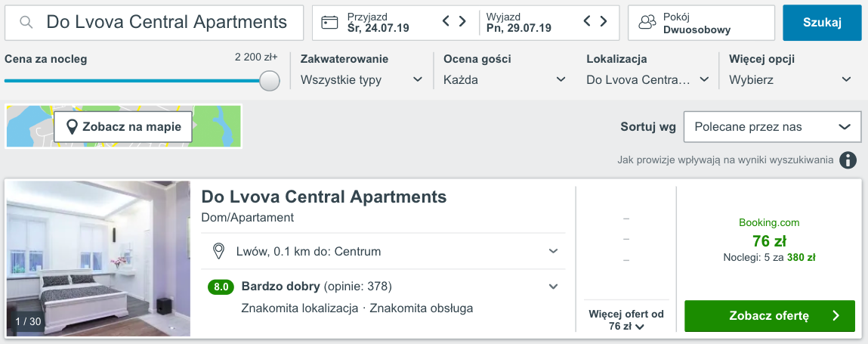Click the map pin icon on map button
The image size is (868, 344).
(72, 127)
